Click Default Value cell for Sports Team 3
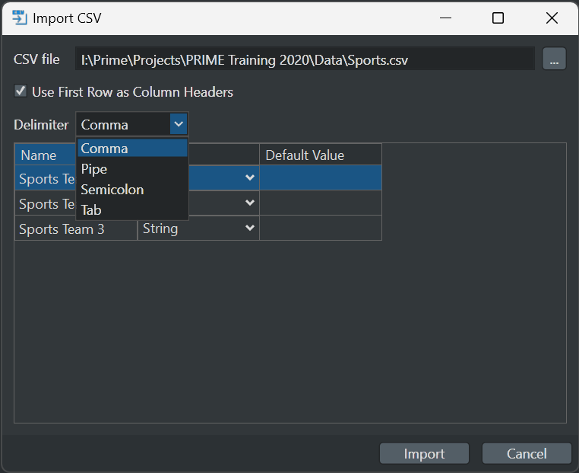Image resolution: width=580 pixels, height=474 pixels. (x=320, y=229)
